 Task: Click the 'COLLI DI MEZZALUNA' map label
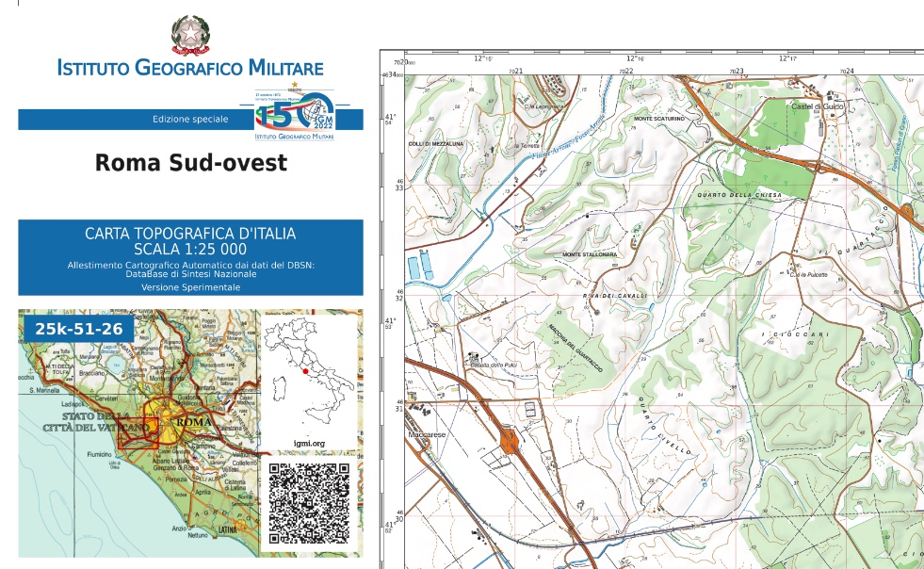pyautogui.click(x=436, y=144)
